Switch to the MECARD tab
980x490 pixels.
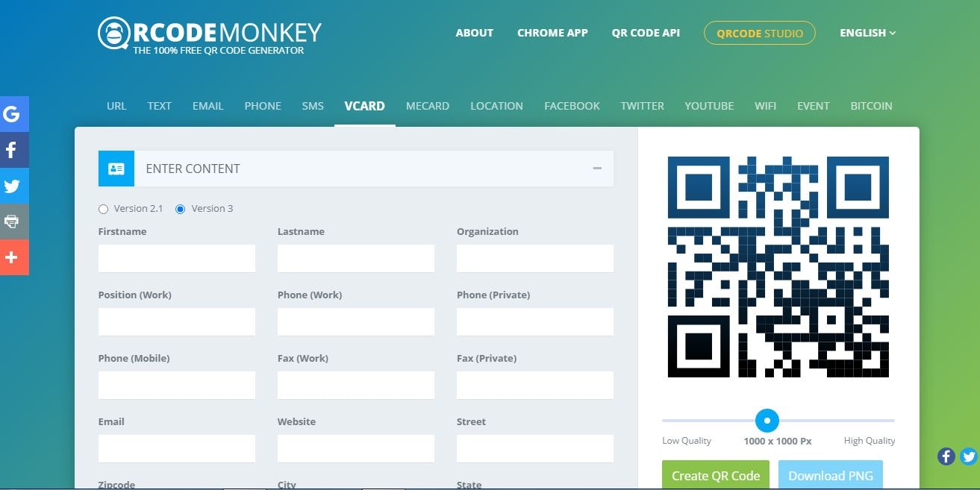pos(428,106)
